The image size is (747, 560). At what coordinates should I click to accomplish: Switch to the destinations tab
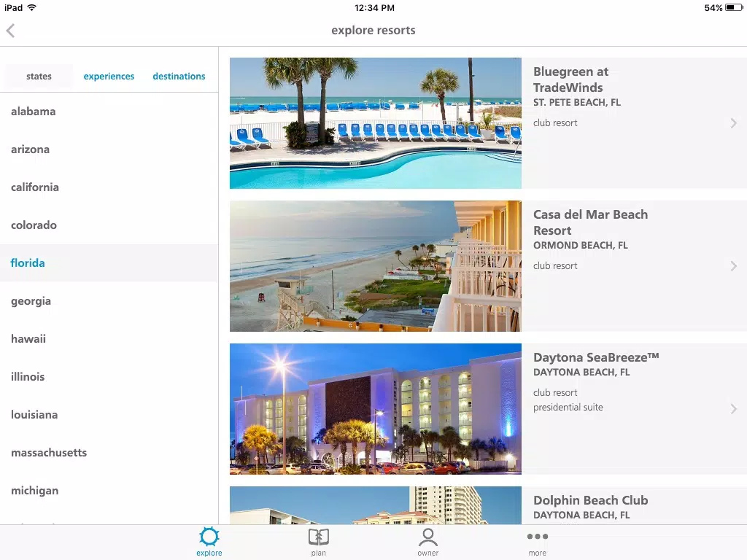(x=179, y=76)
